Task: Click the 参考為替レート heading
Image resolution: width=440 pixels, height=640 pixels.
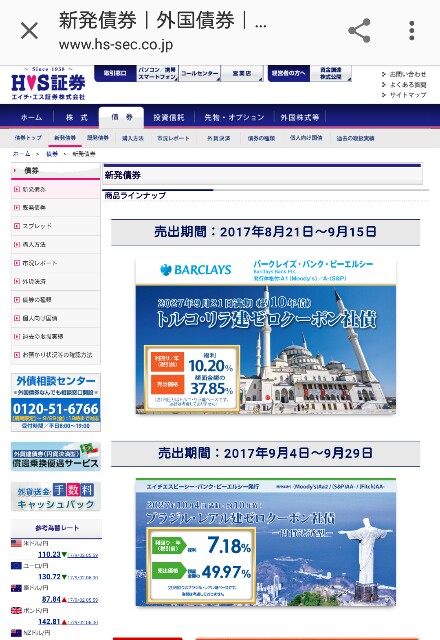Action: click(x=57, y=528)
